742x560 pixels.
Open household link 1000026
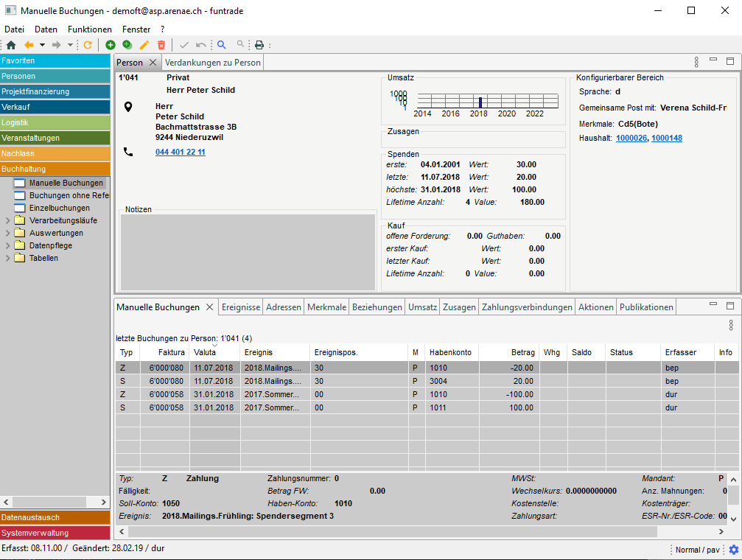click(x=631, y=138)
